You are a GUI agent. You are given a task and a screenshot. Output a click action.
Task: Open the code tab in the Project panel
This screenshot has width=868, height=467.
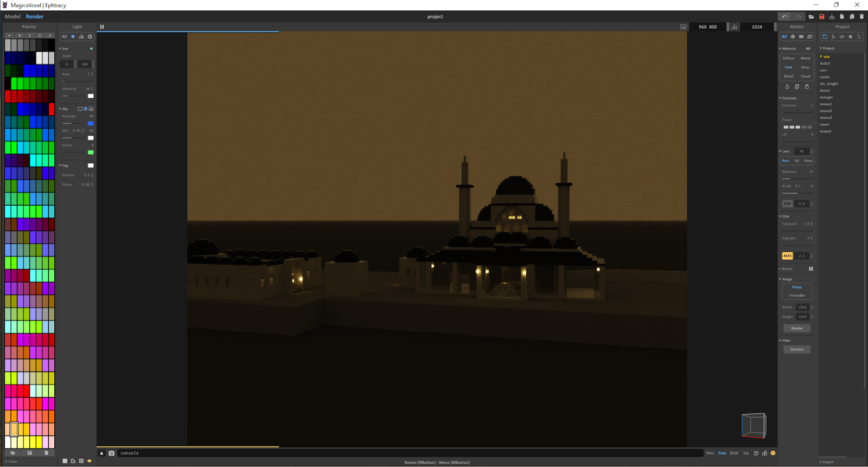coord(842,37)
